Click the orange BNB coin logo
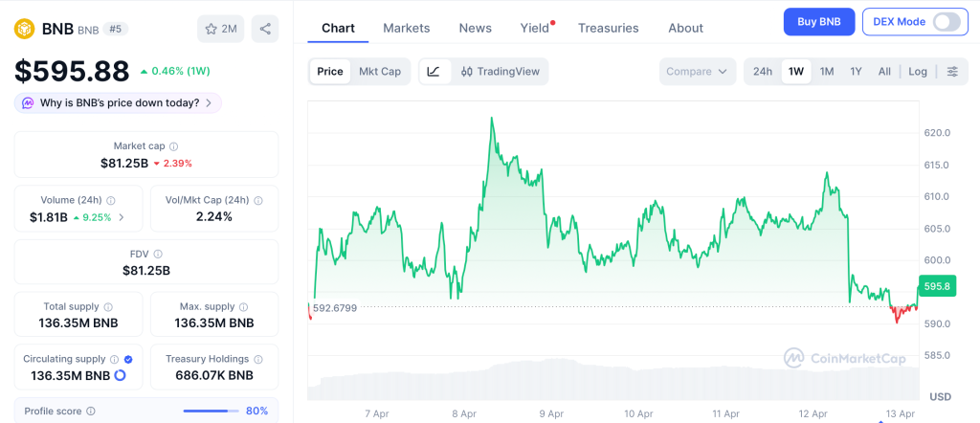Image resolution: width=980 pixels, height=423 pixels. 23,29
